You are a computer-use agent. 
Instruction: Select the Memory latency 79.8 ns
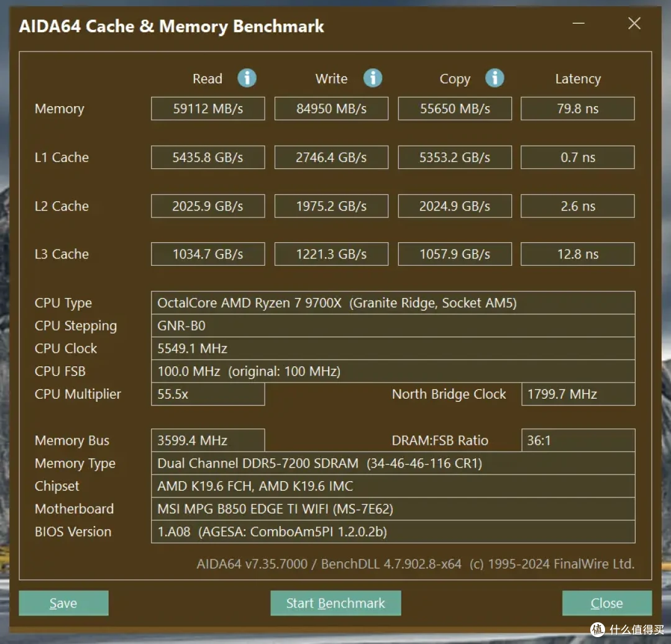(578, 109)
